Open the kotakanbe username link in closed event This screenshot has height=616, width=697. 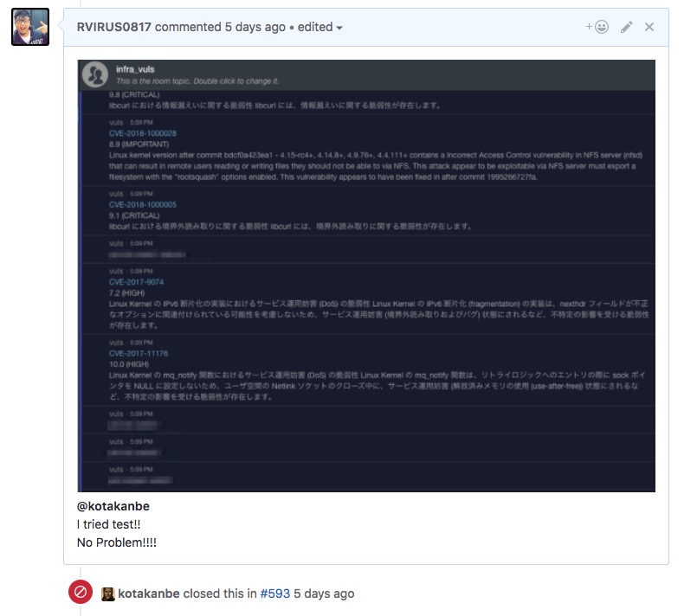point(149,594)
